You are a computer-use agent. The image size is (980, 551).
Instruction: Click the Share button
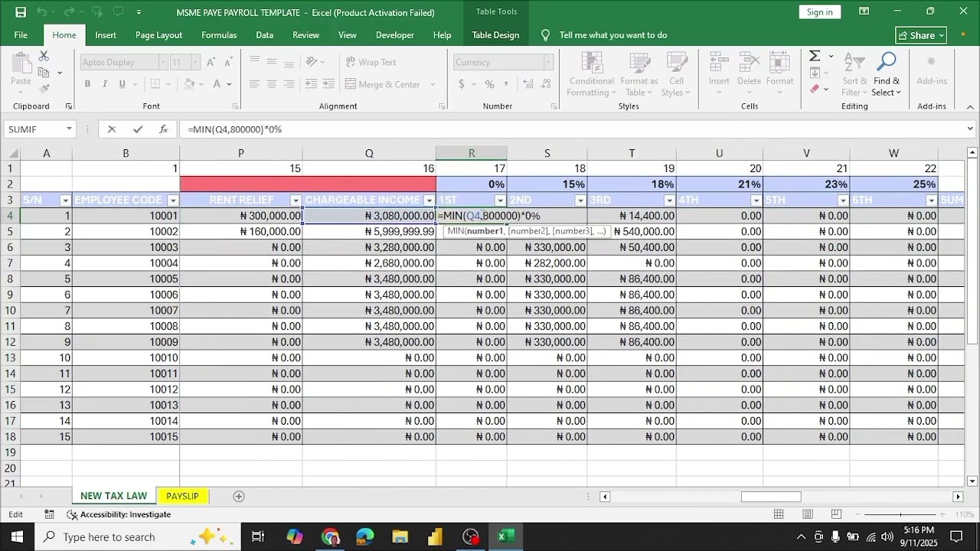(921, 35)
